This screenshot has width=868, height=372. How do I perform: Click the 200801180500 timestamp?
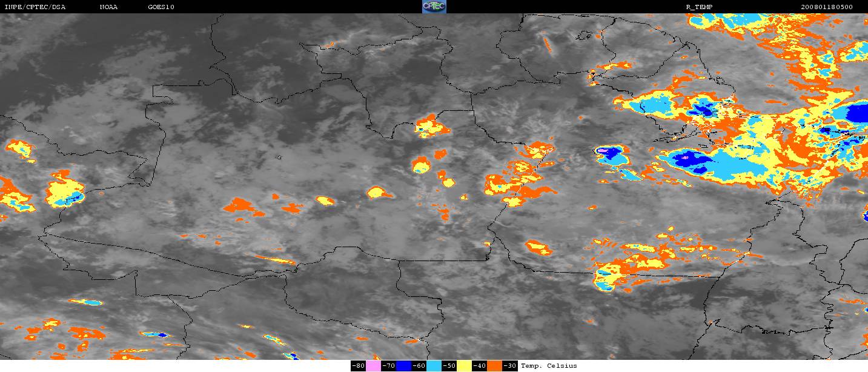tap(827, 7)
